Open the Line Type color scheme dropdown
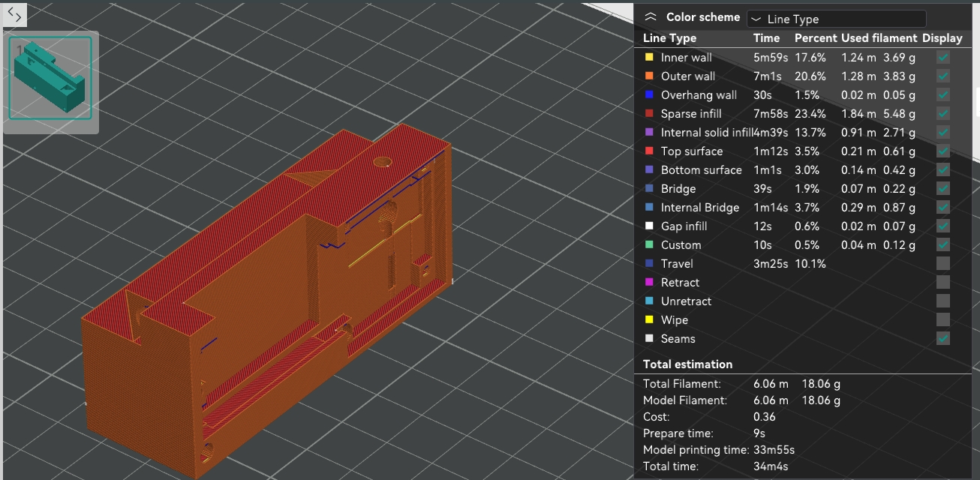980x480 pixels. (x=837, y=19)
